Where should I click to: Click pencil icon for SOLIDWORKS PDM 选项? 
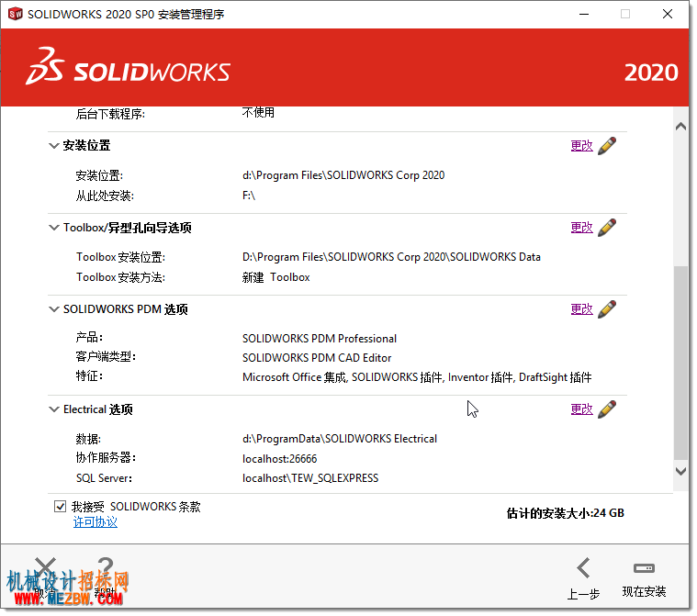607,309
